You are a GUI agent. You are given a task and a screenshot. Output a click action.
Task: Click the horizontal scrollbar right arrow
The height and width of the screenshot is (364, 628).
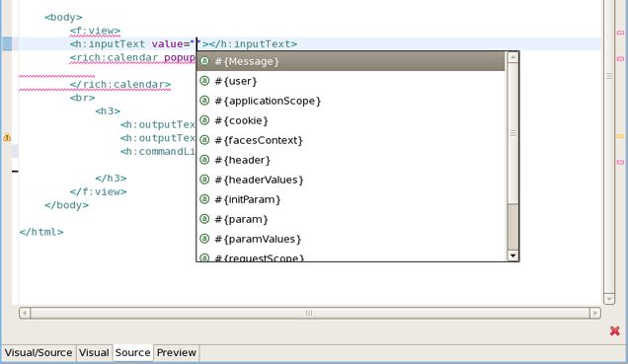pyautogui.click(x=595, y=313)
